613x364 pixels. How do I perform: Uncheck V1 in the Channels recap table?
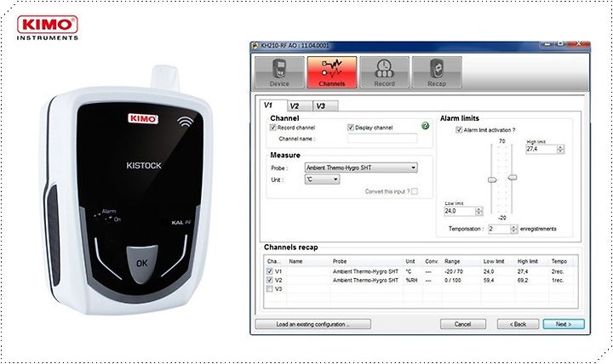(x=270, y=271)
